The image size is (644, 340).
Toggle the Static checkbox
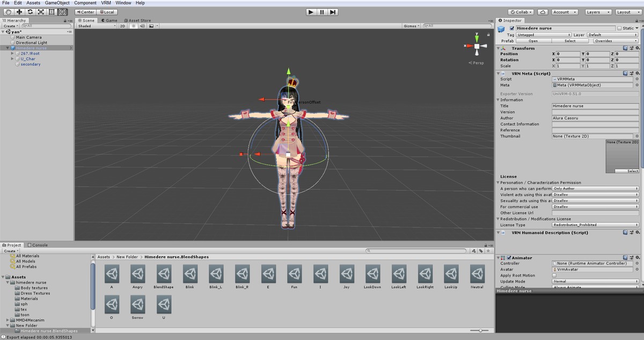tap(619, 28)
